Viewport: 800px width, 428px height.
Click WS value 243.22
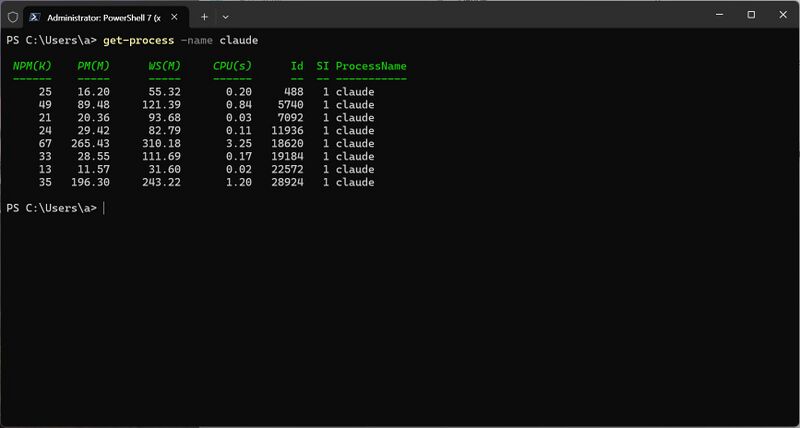click(161, 182)
